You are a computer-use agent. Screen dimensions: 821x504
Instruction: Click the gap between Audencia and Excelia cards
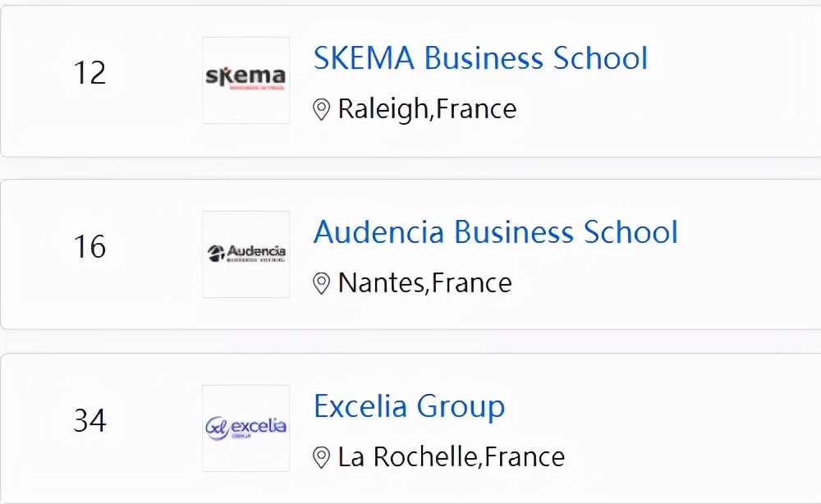(x=410, y=341)
